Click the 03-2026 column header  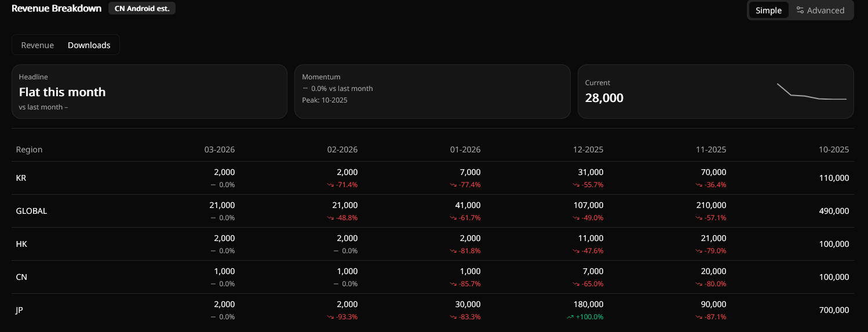220,149
